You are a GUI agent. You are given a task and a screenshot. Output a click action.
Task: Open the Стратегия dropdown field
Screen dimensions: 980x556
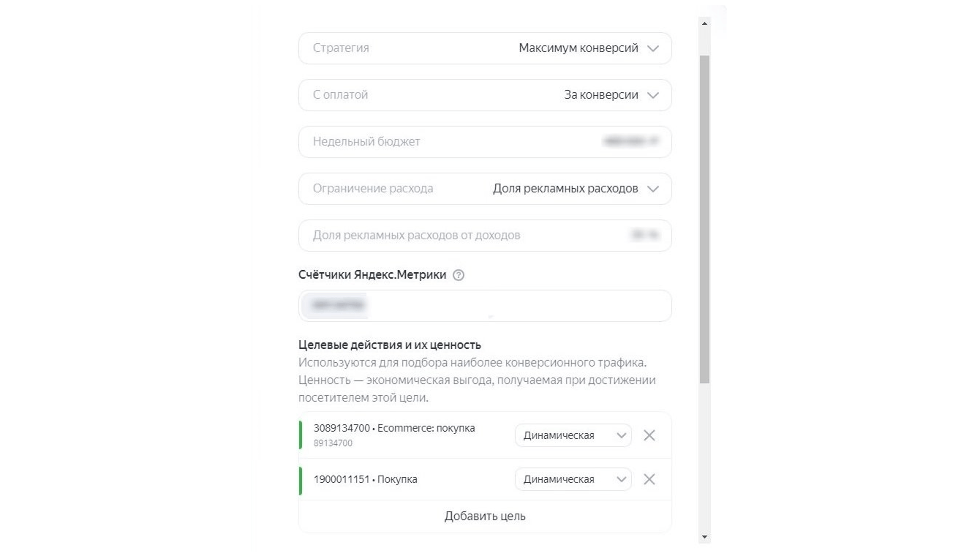(484, 48)
